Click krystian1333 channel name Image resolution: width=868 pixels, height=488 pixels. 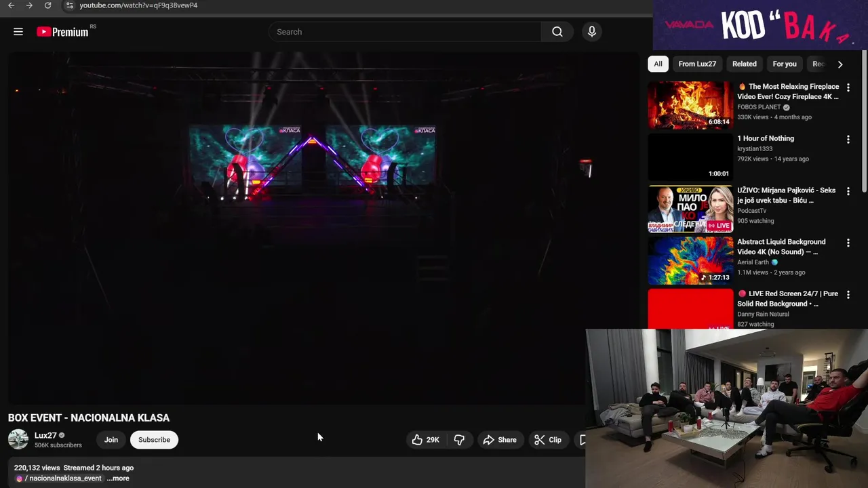[x=755, y=148]
